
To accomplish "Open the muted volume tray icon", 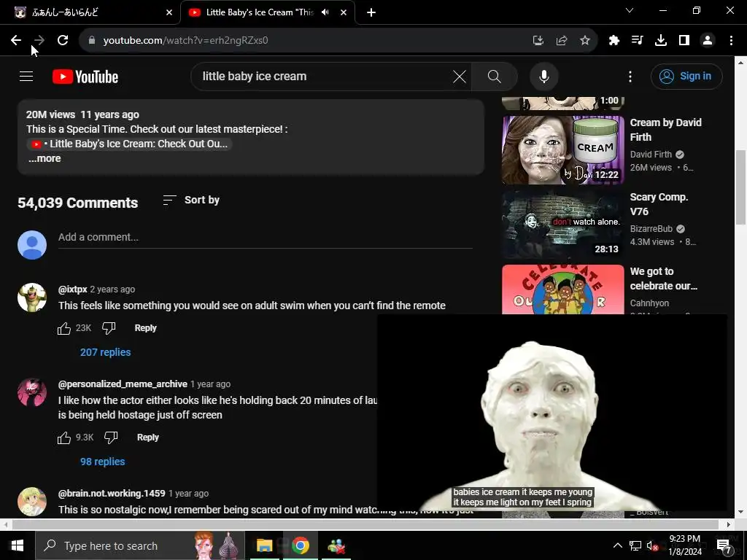I will 652,545.
